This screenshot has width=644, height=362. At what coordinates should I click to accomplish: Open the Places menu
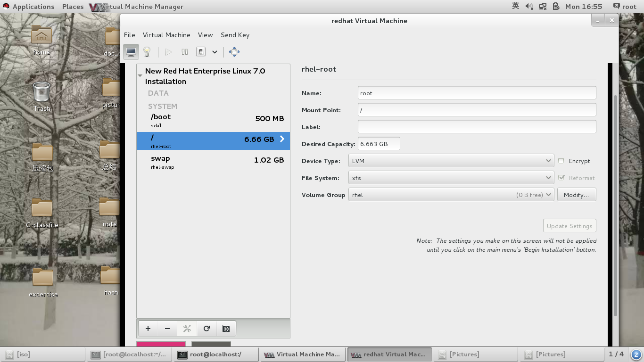73,6
